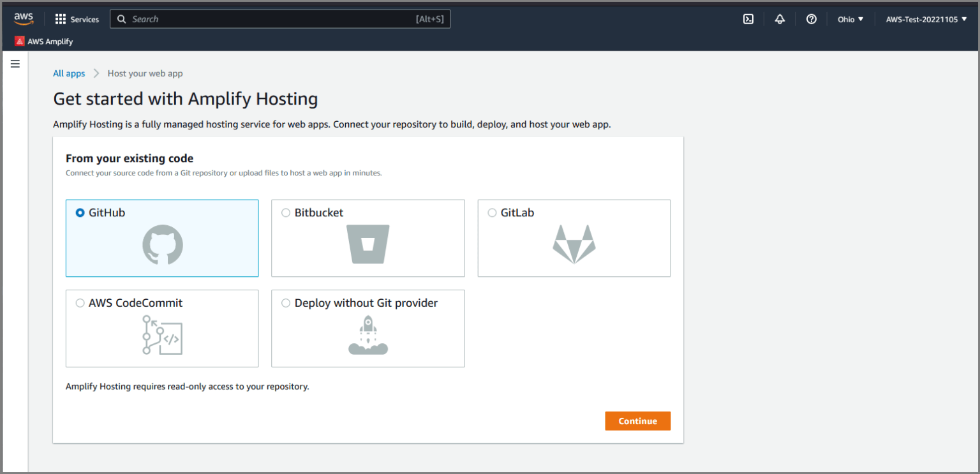The image size is (980, 474).
Task: Open the Services menu
Action: point(77,19)
